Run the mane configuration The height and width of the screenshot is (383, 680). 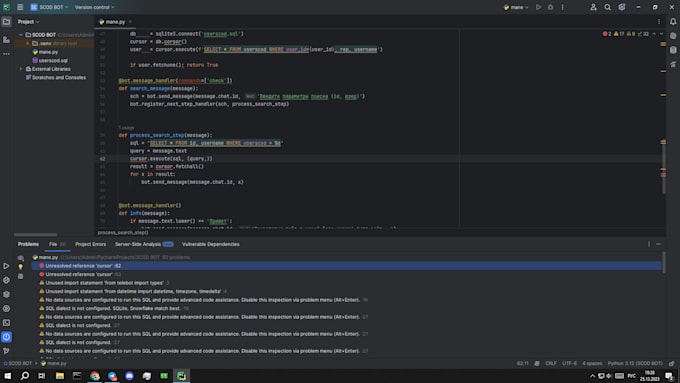(538, 7)
